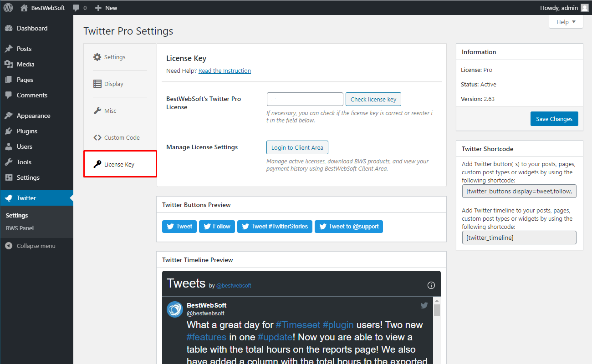Screen dimensions: 592x364
Task: Click the Twitter bird icon in sidebar
Action: [9, 198]
